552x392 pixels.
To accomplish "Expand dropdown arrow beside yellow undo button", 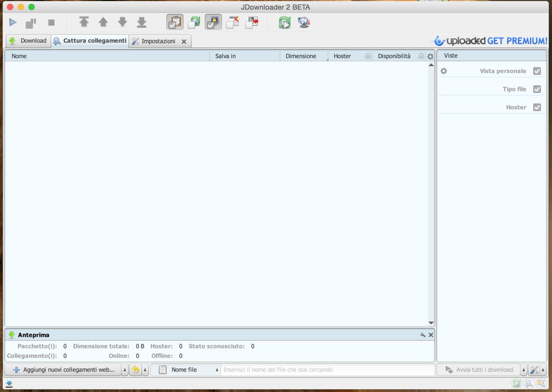I will (x=145, y=370).
